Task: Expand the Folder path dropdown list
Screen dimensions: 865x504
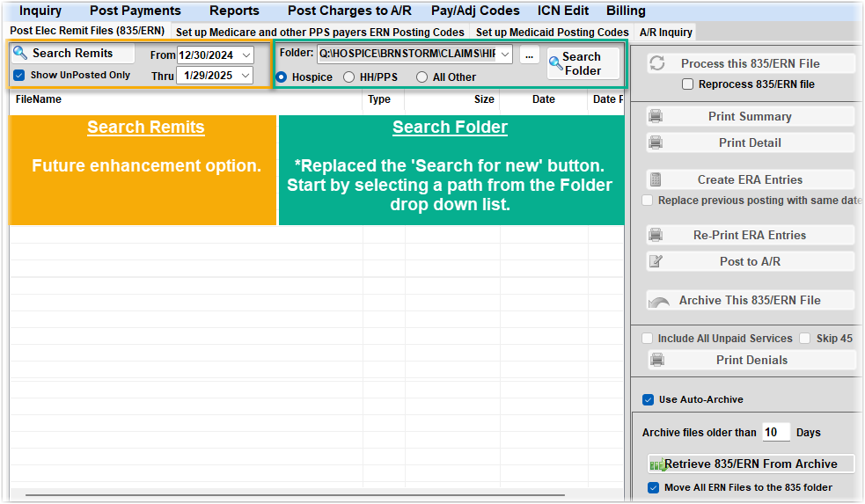Action: tap(504, 55)
